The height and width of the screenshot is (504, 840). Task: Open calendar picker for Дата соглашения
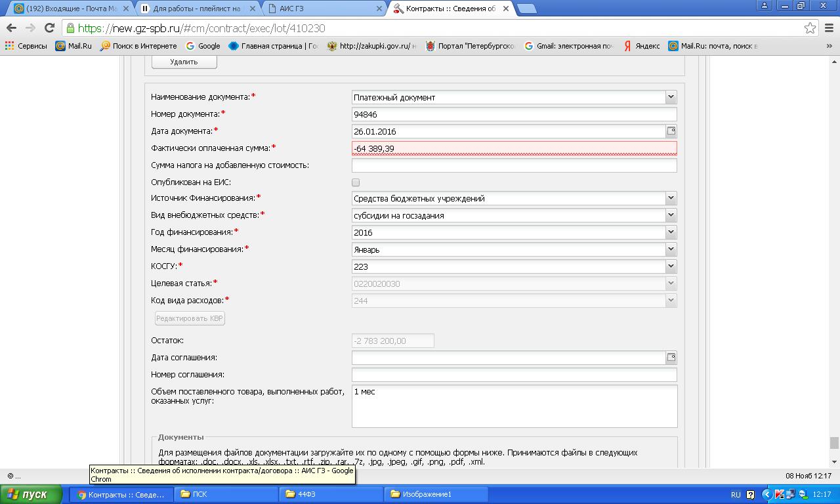[x=671, y=358]
